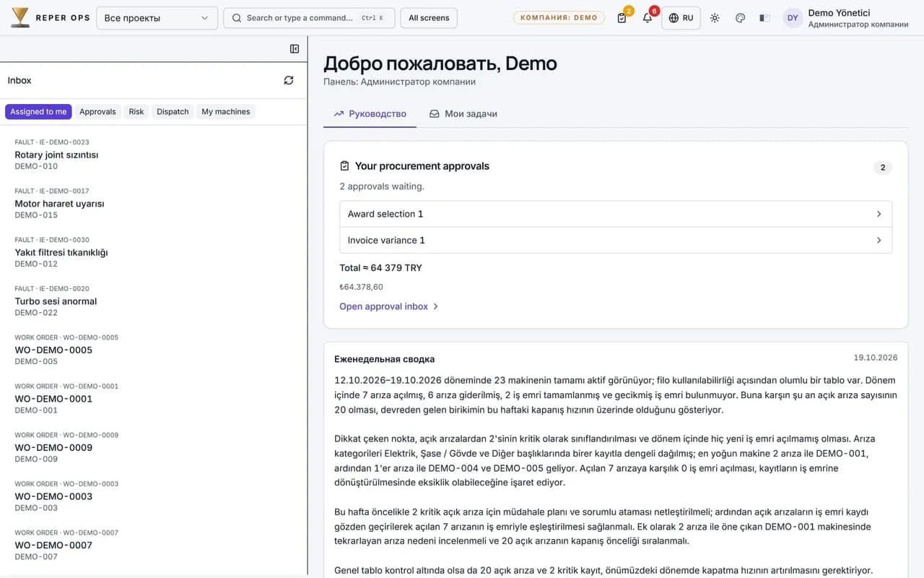Screen dimensions: 924x578
Task: Click the КОМПАНИЯ: DEMO badge
Action: tap(559, 18)
